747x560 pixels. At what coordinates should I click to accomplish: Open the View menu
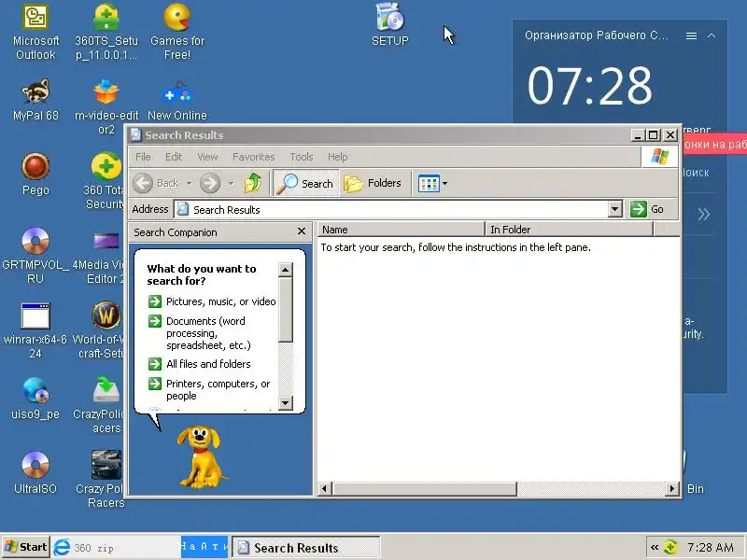207,157
